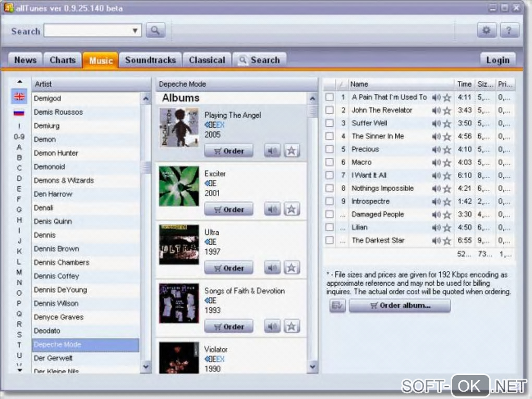The width and height of the screenshot is (532, 399).
Task: Select artist Dennis Wilson in list
Action: click(86, 304)
